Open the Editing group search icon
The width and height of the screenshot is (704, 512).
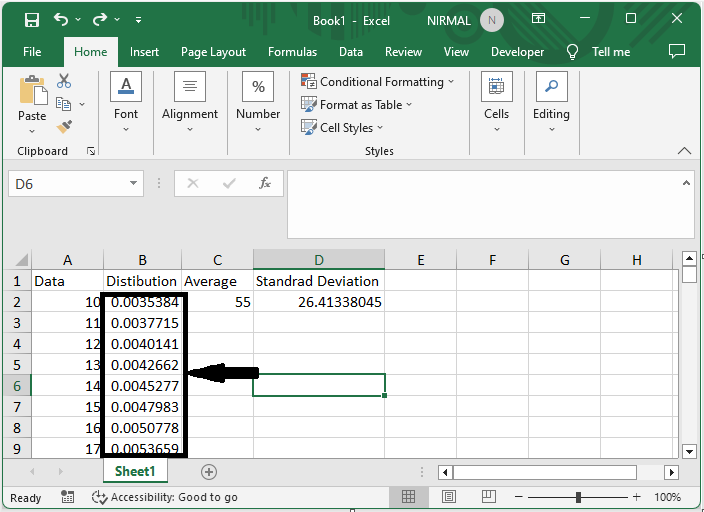coord(550,87)
